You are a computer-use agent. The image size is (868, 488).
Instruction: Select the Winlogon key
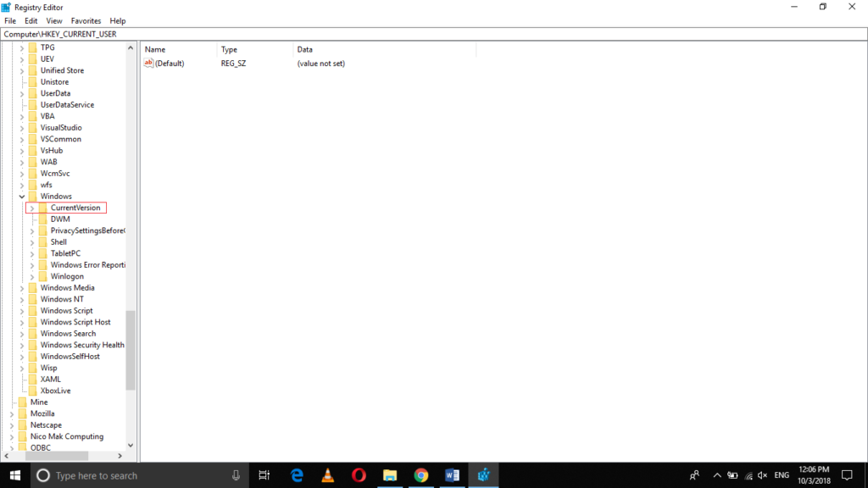point(66,275)
